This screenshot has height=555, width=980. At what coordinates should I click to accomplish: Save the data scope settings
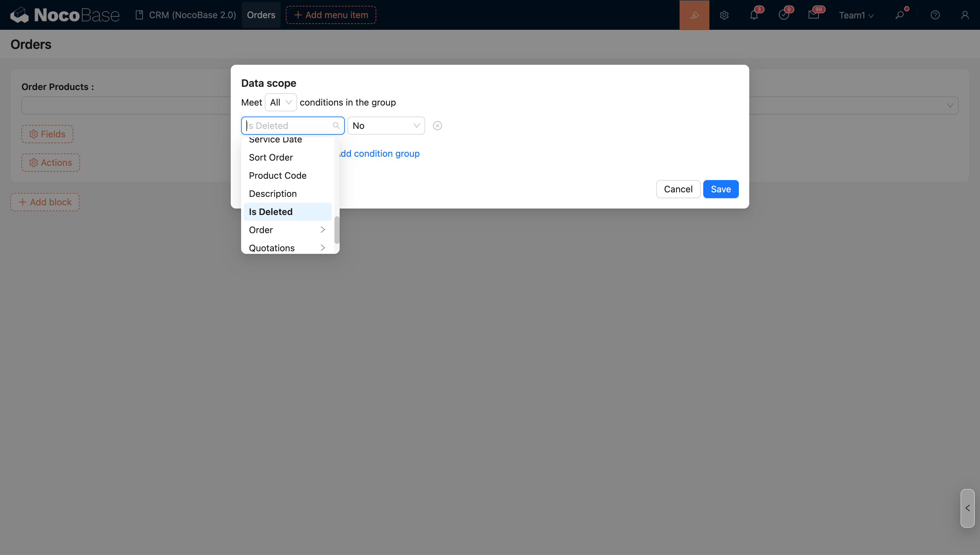point(720,189)
